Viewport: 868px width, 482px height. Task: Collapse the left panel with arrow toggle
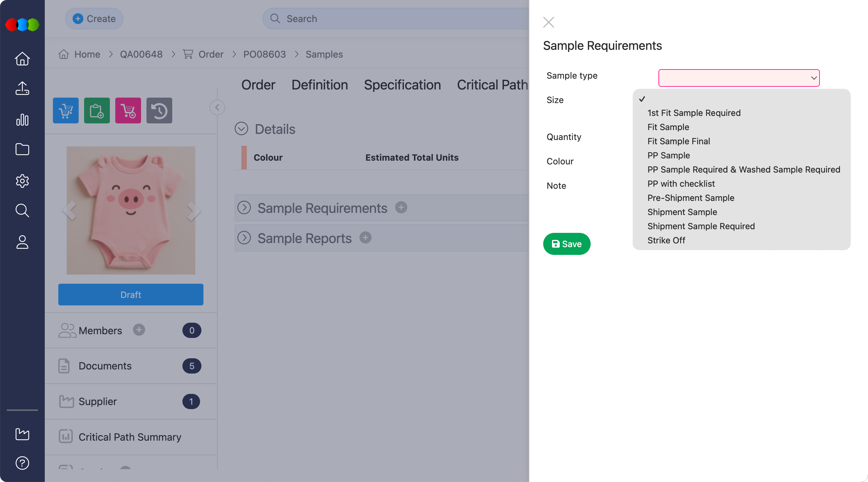tap(217, 107)
